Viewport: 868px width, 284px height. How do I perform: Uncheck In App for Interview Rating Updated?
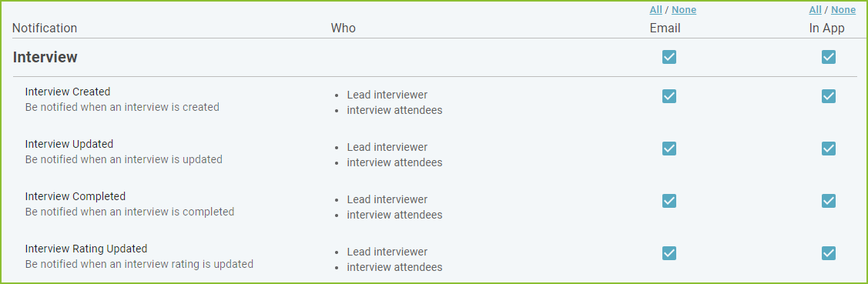tap(828, 253)
